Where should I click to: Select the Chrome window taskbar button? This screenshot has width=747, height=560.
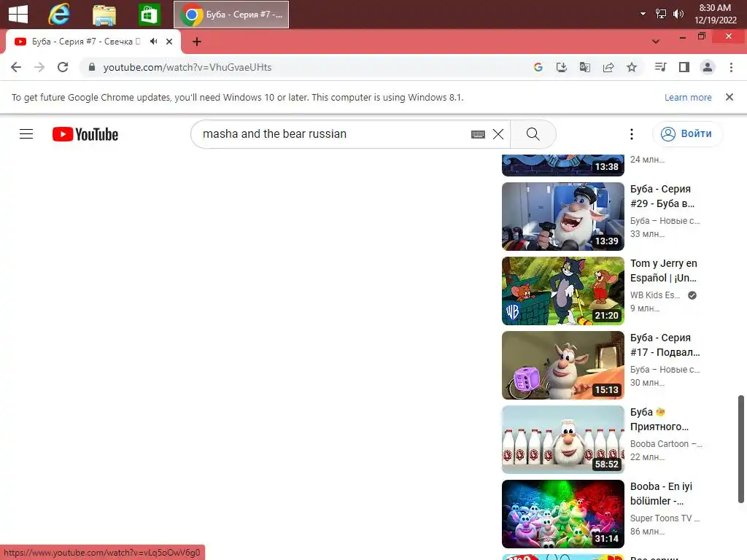231,15
